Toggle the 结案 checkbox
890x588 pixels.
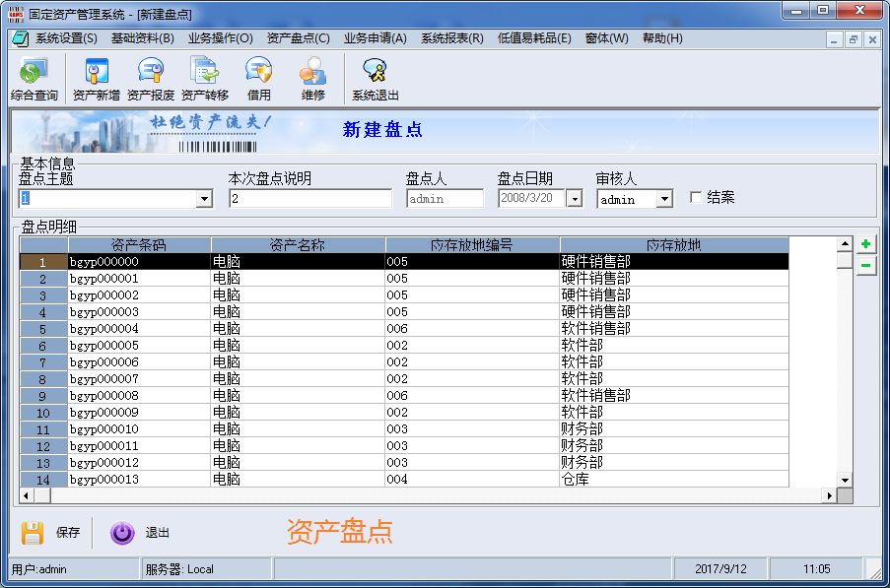696,198
